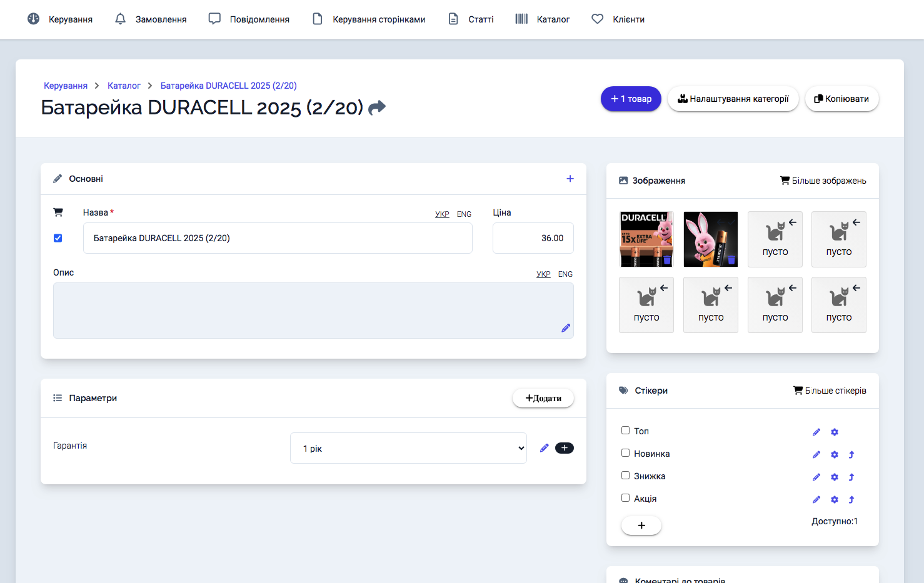Focus the Назва product name input

pos(278,238)
